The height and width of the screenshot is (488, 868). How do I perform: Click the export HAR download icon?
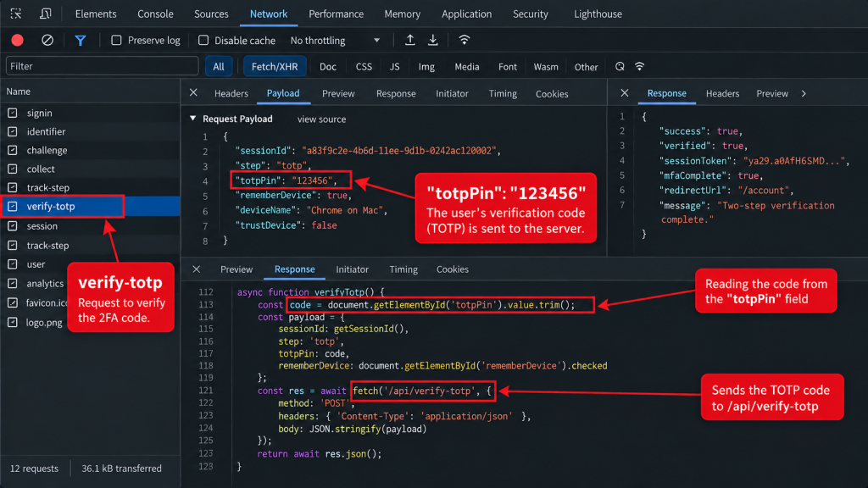pos(433,40)
